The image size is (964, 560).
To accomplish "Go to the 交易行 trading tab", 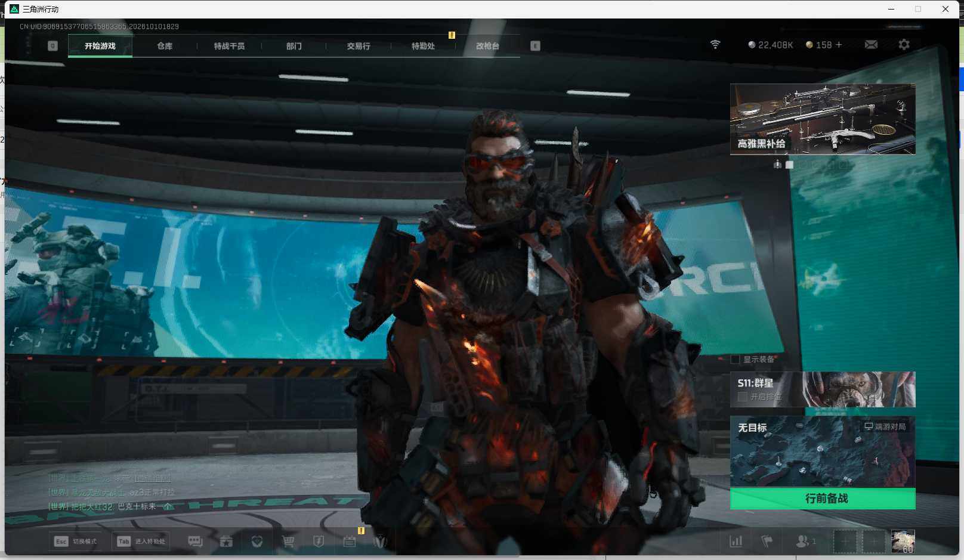I will (x=359, y=46).
